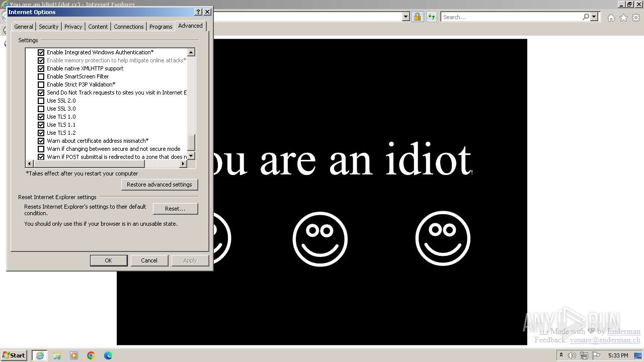
Task: Uncheck Use TLS 1.1
Action: point(41,125)
